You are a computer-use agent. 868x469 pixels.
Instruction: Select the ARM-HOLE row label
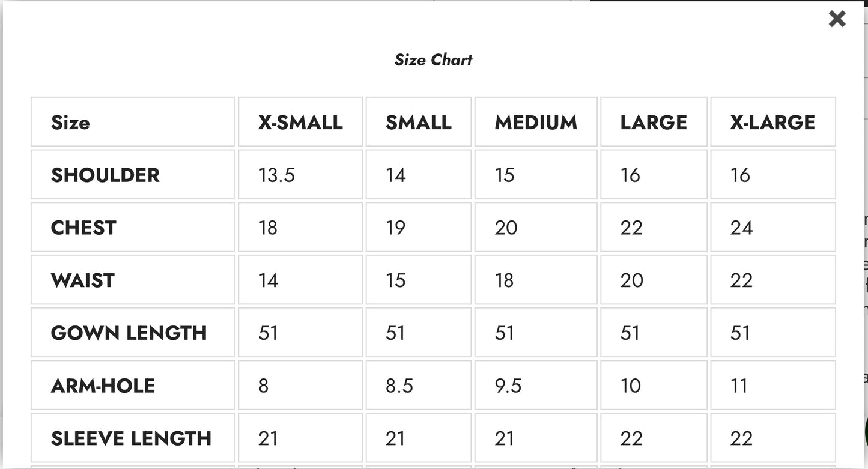[103, 386]
